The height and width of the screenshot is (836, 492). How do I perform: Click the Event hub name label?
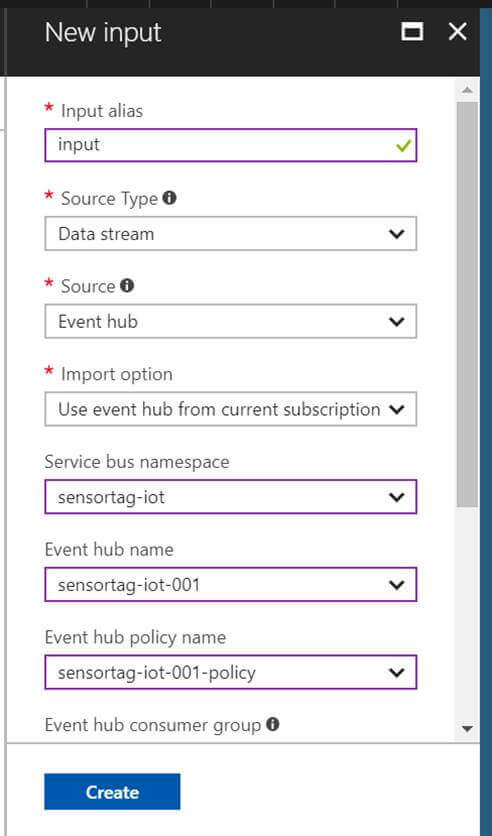pos(109,550)
